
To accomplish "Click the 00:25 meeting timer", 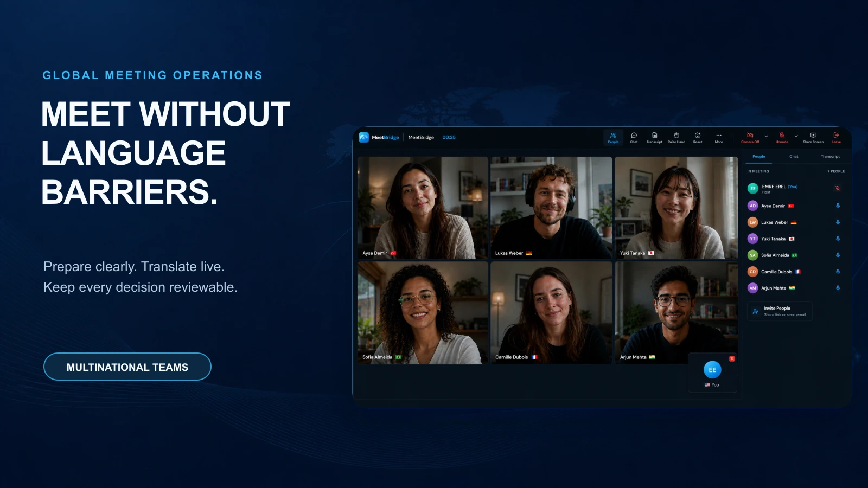I will pyautogui.click(x=449, y=137).
